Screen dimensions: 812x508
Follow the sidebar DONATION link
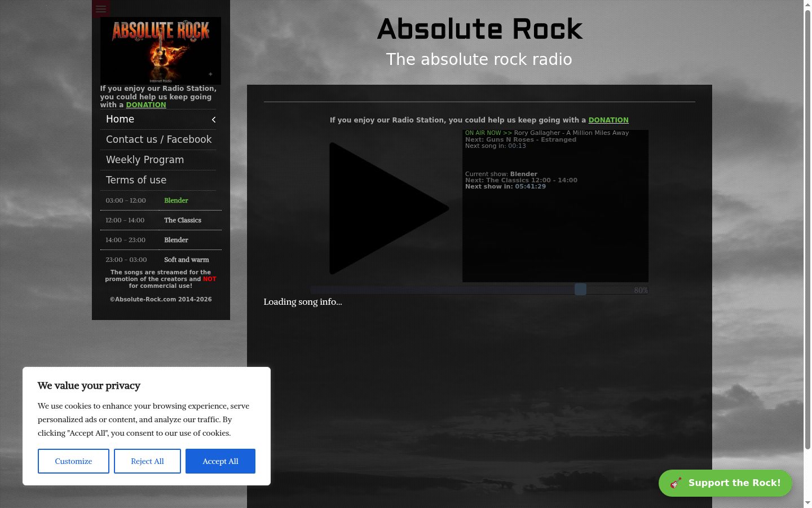pyautogui.click(x=146, y=105)
